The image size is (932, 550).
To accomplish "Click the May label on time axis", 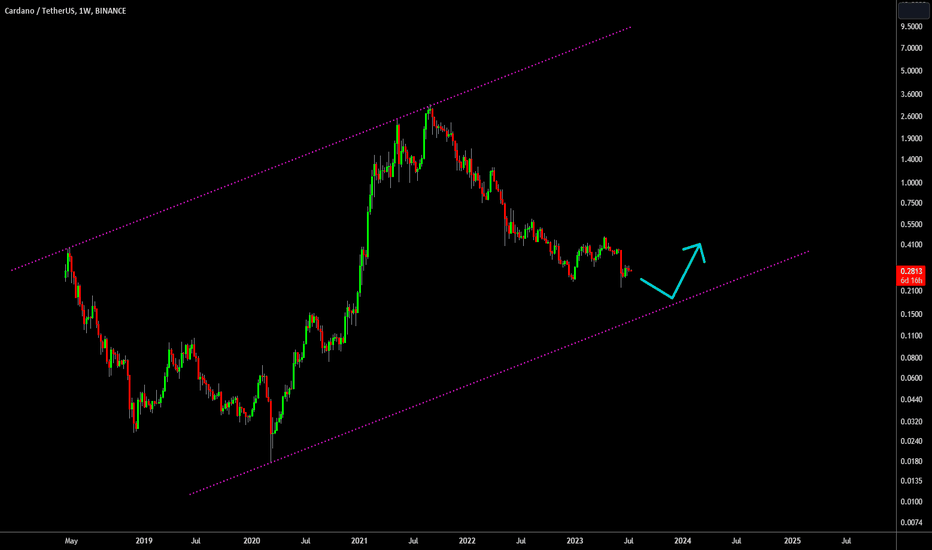I will (71, 541).
